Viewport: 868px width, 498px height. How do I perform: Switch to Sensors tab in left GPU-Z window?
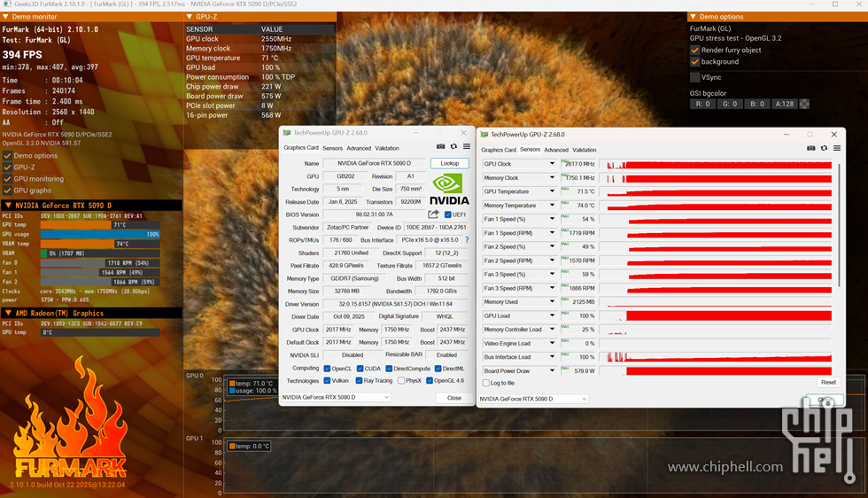coord(333,148)
